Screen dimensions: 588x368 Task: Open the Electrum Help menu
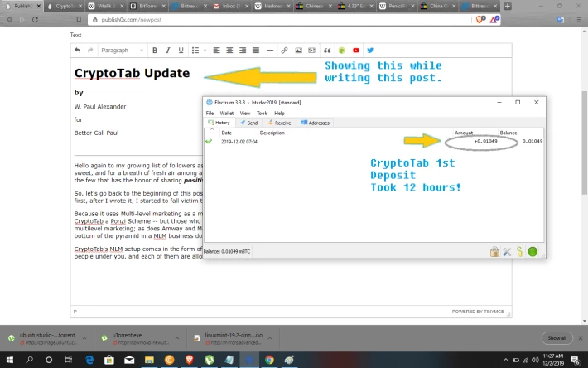point(279,113)
